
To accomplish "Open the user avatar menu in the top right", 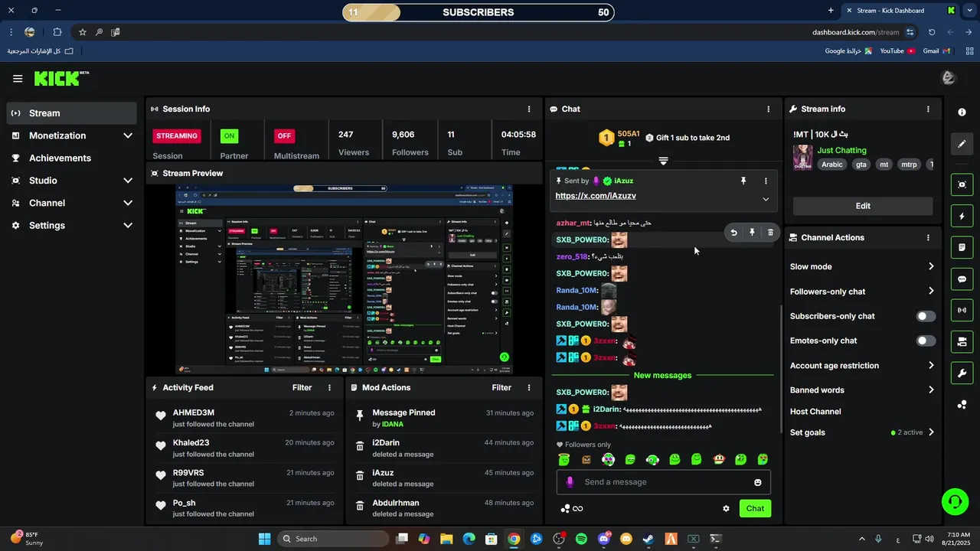I will coord(948,78).
